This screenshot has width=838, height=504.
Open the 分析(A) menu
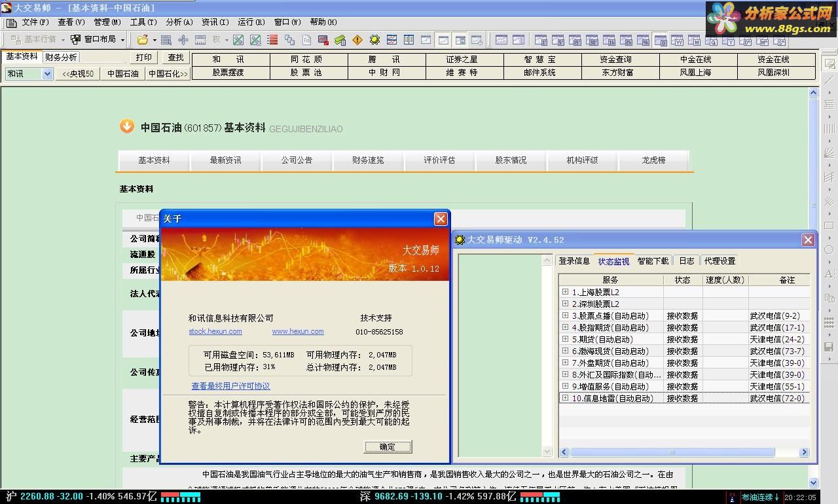(x=179, y=22)
